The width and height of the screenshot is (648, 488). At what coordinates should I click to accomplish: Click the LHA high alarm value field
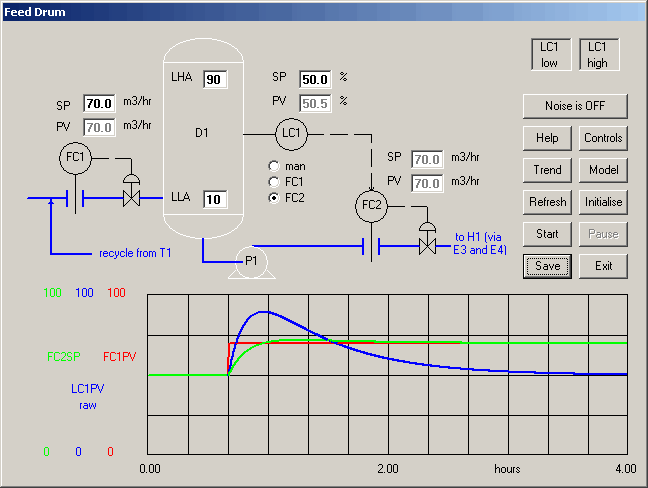(215, 79)
